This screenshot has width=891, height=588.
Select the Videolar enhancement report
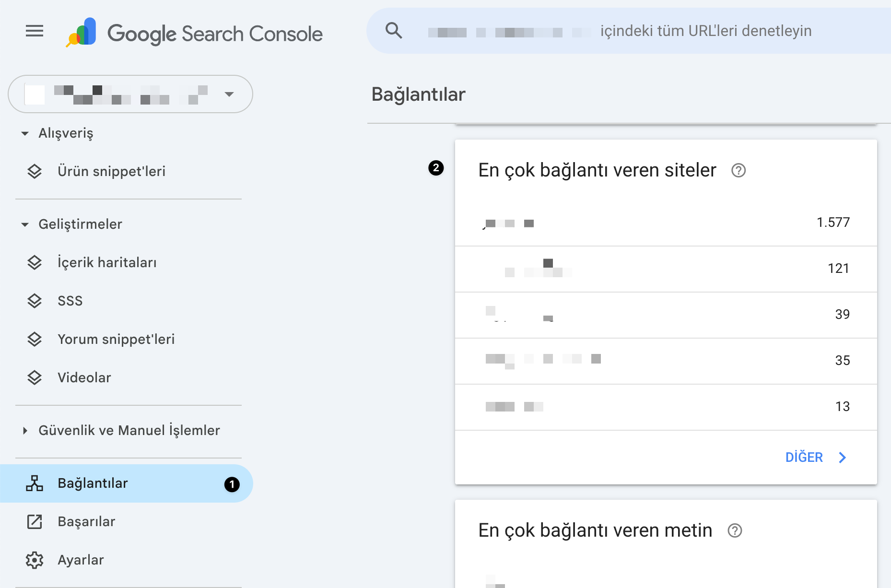click(84, 377)
